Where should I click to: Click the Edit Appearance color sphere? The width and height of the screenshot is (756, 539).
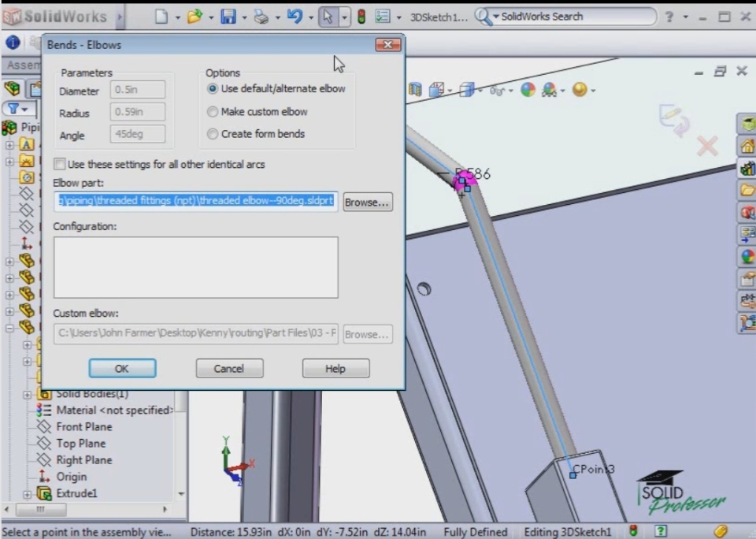pos(528,89)
